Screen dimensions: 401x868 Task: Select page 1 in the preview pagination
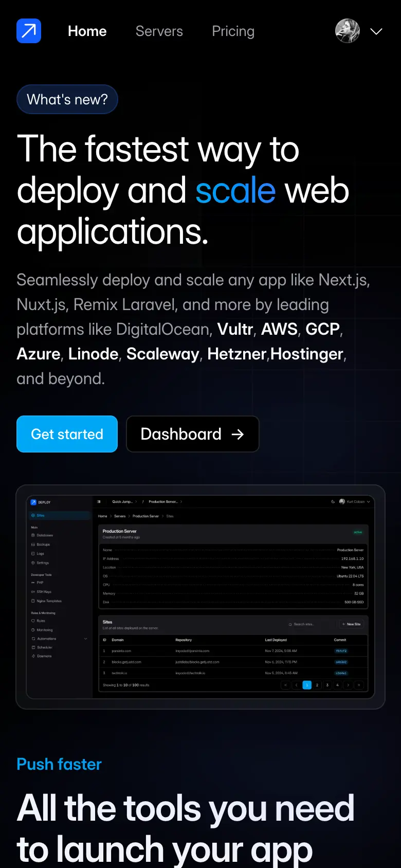pyautogui.click(x=307, y=685)
